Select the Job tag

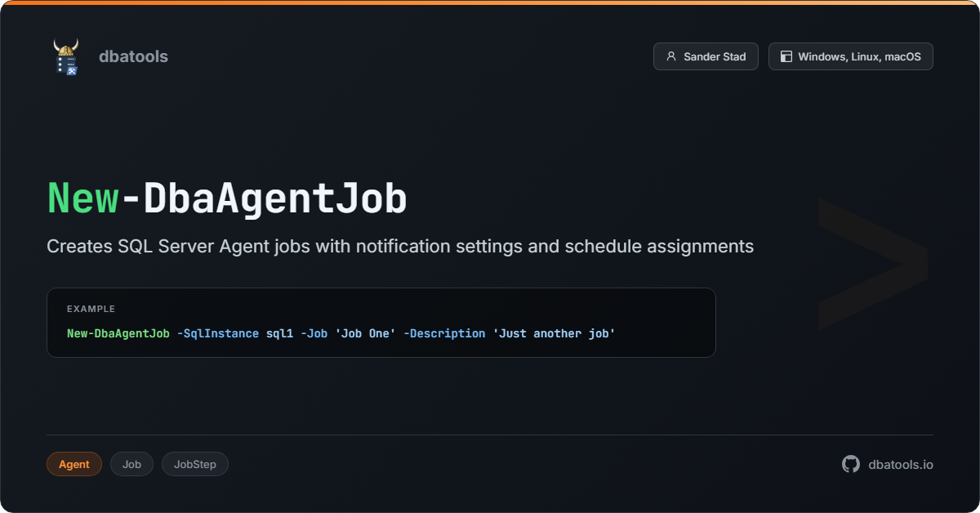tap(131, 464)
